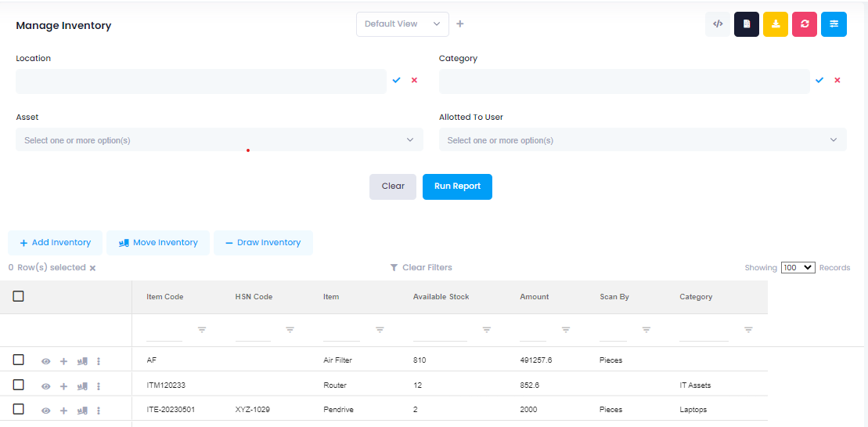Viewport: 868px width, 427px height.
Task: Click into the Category input field
Action: coord(625,81)
